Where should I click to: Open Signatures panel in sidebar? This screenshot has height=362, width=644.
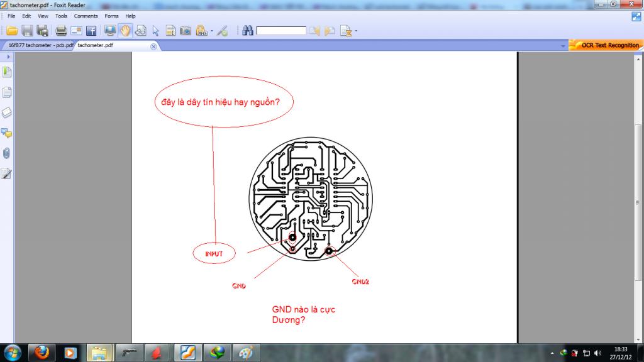[x=6, y=173]
